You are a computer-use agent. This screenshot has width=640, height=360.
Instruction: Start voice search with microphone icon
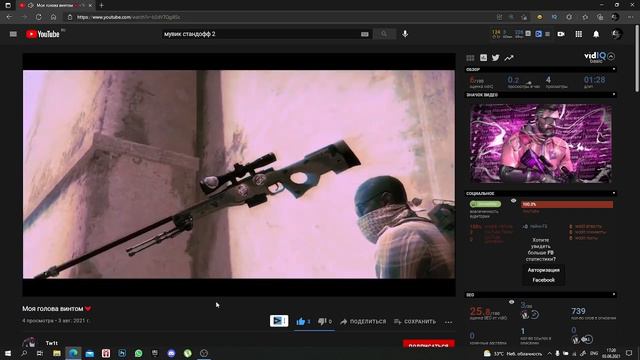(405, 34)
